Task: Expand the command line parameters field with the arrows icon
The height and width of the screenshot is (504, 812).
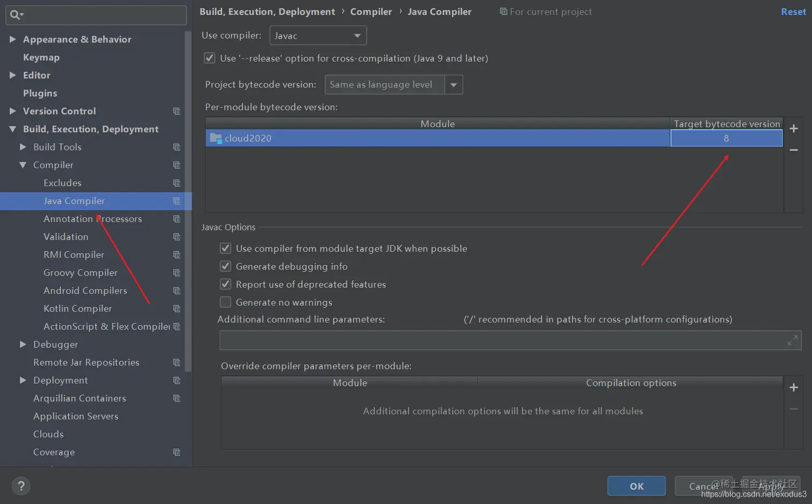Action: click(x=792, y=340)
